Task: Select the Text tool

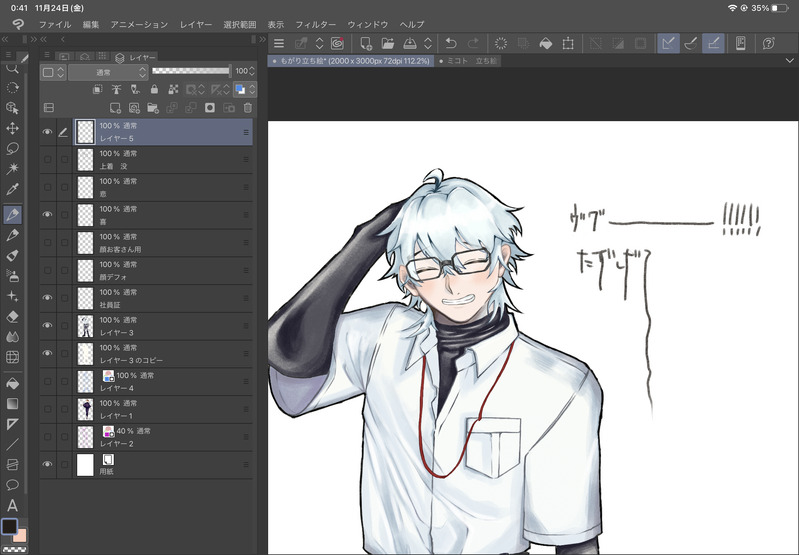Action: click(12, 505)
